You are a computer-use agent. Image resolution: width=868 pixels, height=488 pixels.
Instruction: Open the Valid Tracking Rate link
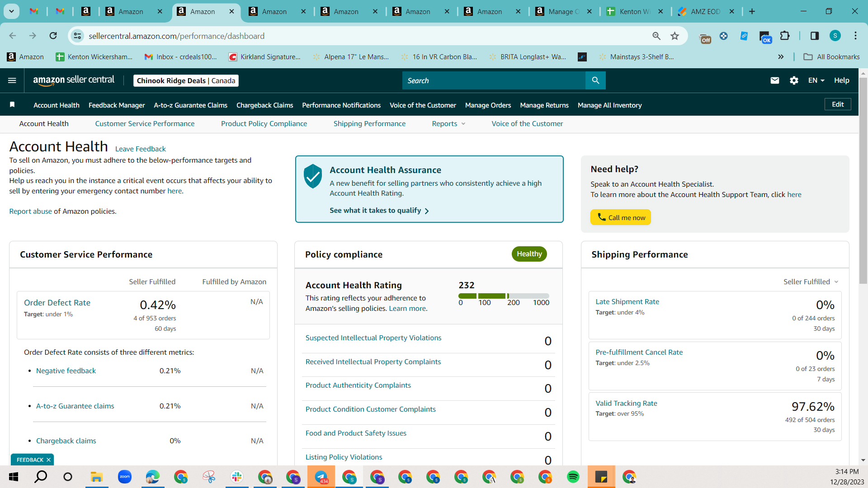[x=626, y=404]
